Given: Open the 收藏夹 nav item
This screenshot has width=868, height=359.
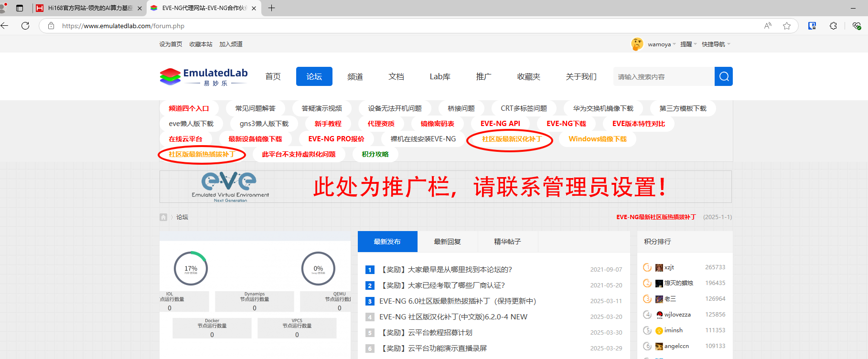Looking at the screenshot, I should click(x=529, y=76).
